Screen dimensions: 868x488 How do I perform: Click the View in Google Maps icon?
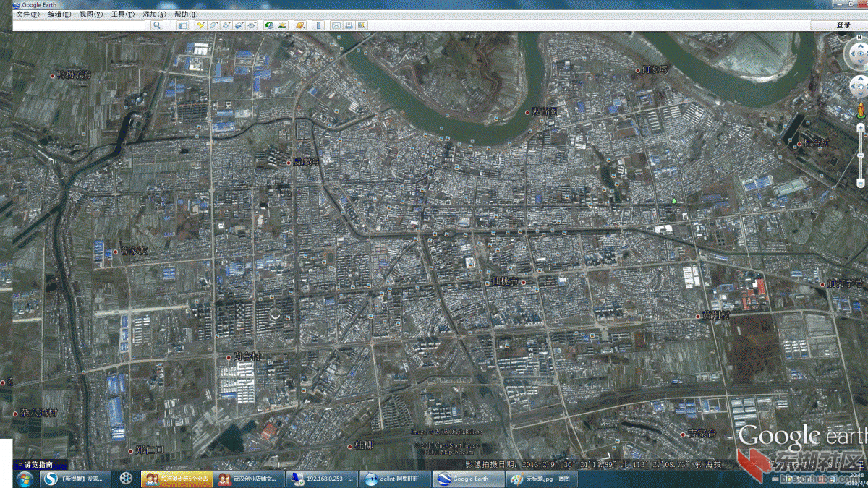pos(362,25)
